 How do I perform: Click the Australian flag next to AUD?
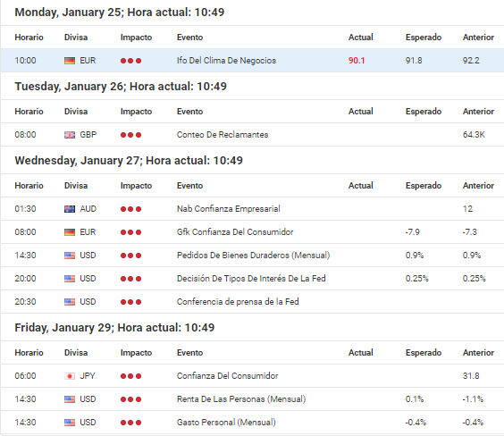[x=70, y=209]
